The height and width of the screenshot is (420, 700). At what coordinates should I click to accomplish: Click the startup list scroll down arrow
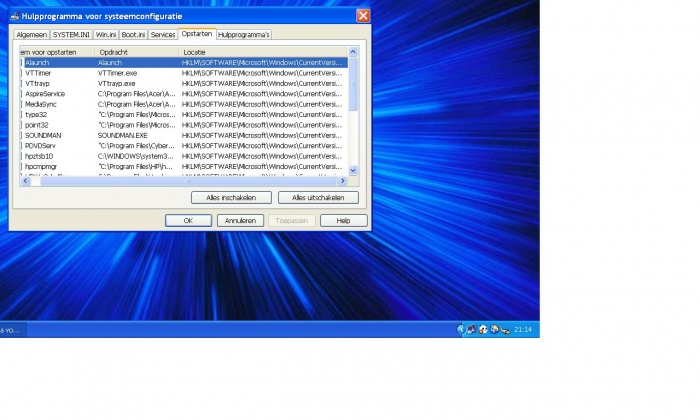pos(353,170)
